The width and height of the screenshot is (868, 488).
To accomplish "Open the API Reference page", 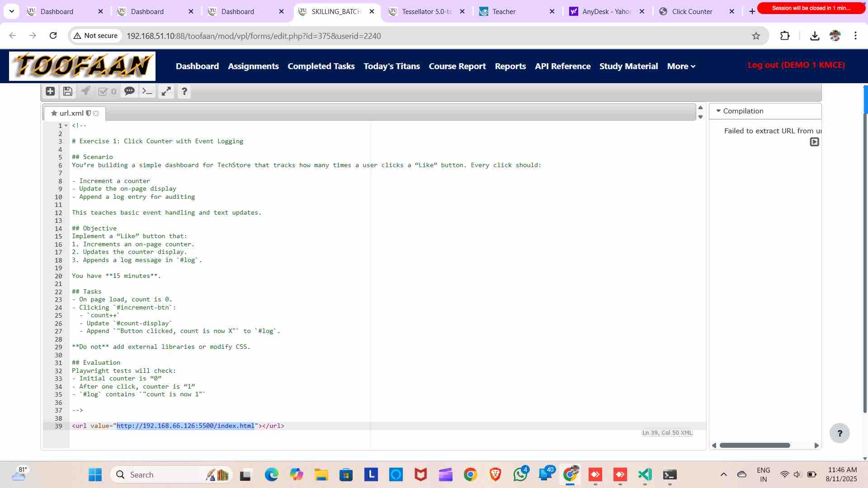I will pos(562,66).
